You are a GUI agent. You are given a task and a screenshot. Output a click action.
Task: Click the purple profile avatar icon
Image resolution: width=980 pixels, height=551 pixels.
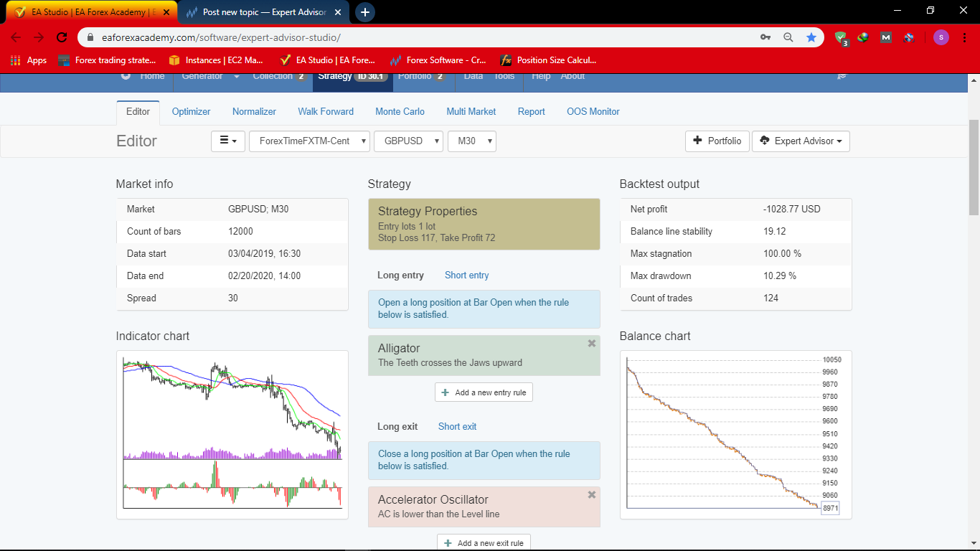[x=941, y=37]
